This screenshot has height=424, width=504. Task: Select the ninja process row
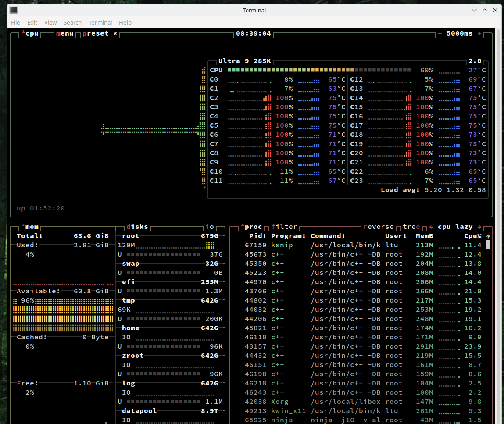pyautogui.click(x=363, y=420)
